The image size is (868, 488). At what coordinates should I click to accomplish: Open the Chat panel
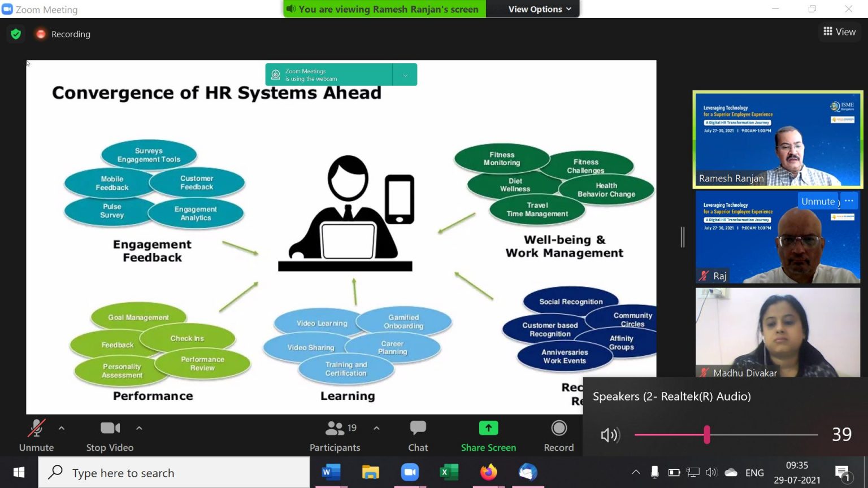tap(418, 429)
